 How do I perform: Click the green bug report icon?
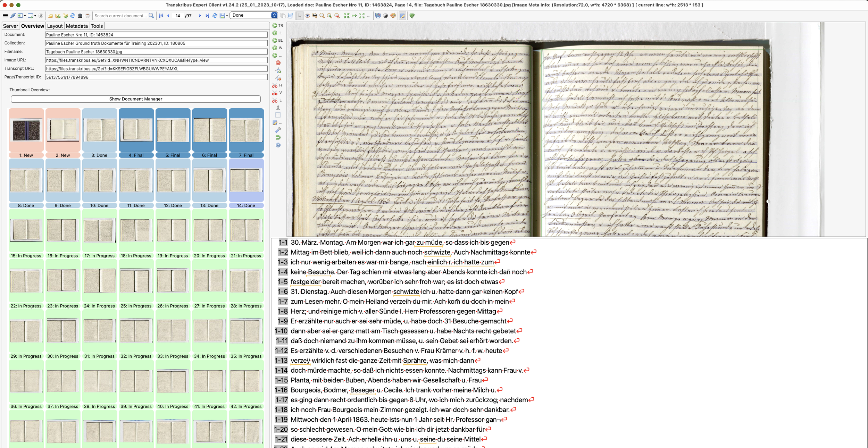tap(412, 16)
